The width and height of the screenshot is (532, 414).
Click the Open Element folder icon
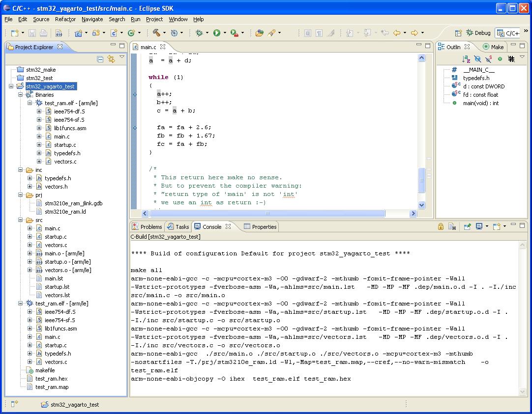[x=259, y=33]
